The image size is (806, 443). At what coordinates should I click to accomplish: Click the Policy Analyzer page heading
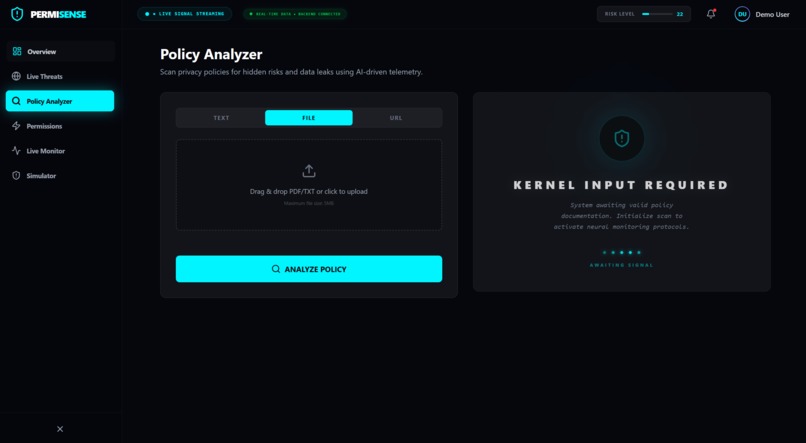211,54
